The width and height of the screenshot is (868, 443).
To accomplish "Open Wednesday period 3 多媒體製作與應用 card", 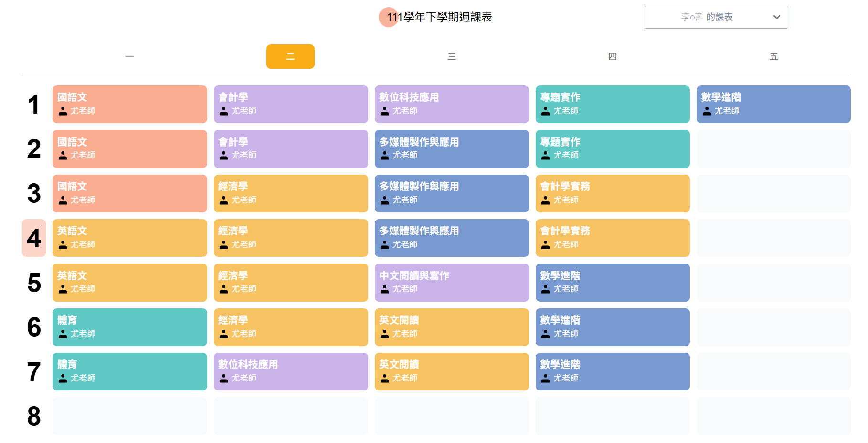I will 452,193.
